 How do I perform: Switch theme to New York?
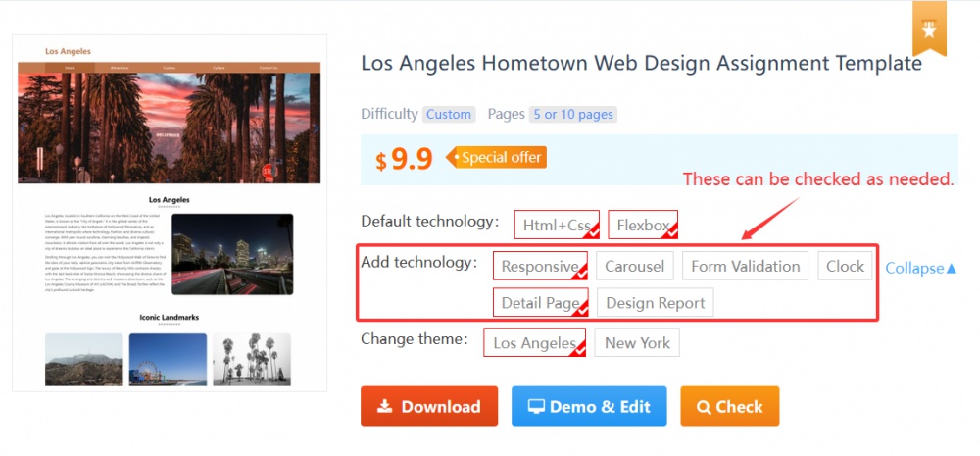click(637, 343)
